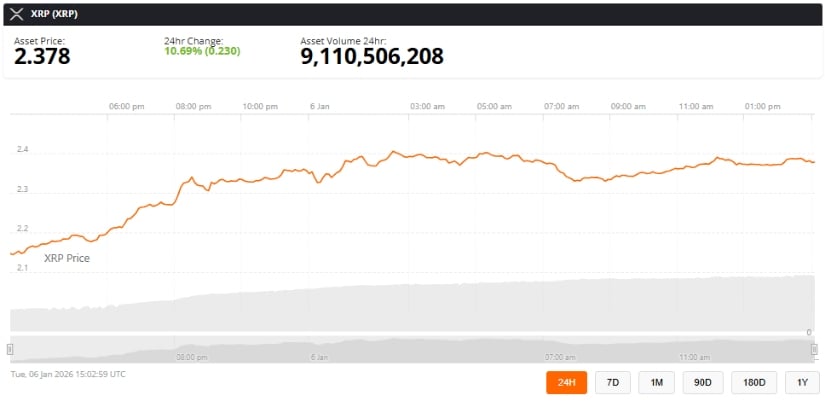Show the 1M price history
Viewport: 825px width, 401px height.
click(x=656, y=382)
